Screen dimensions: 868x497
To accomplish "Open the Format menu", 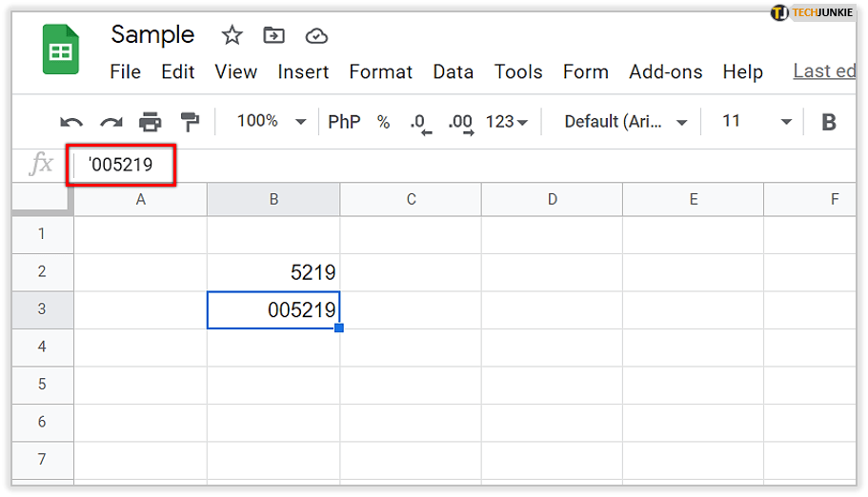I will pyautogui.click(x=381, y=72).
